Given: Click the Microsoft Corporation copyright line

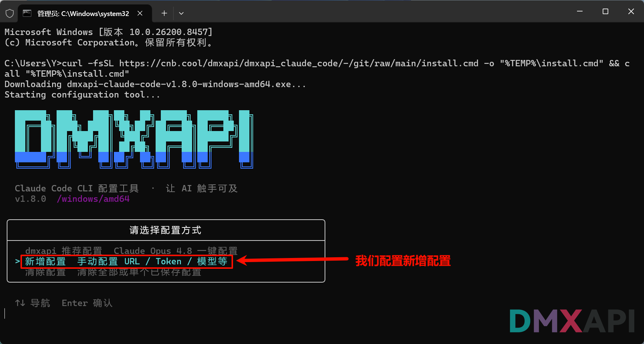Looking at the screenshot, I should click(x=108, y=42).
